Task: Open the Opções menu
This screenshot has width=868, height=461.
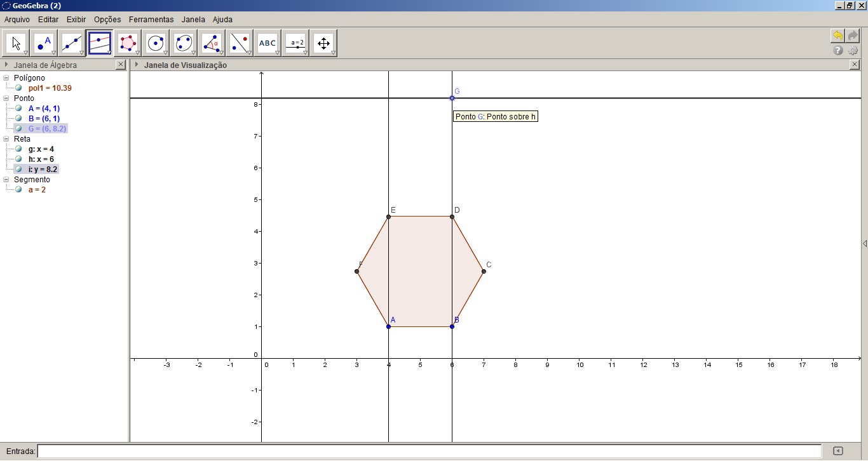Action: [107, 20]
